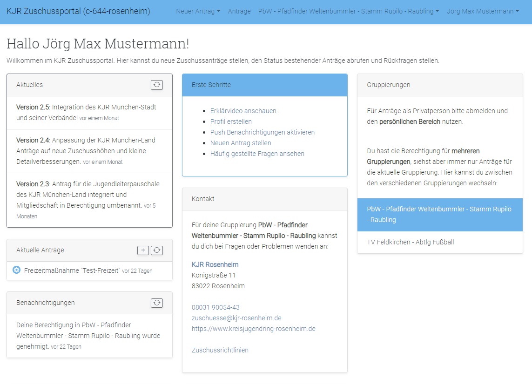This screenshot has height=392, width=532.
Task: Open the Neuer Antrag dropdown menu
Action: click(x=198, y=11)
